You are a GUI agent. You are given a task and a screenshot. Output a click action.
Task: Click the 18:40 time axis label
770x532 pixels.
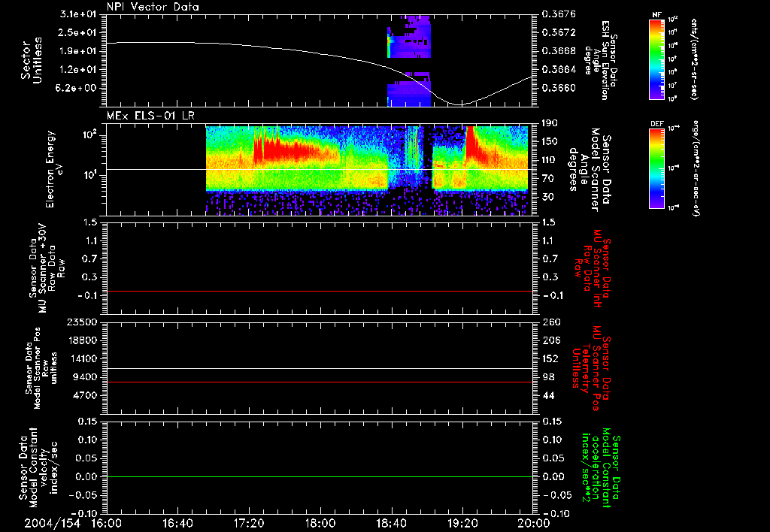click(391, 523)
